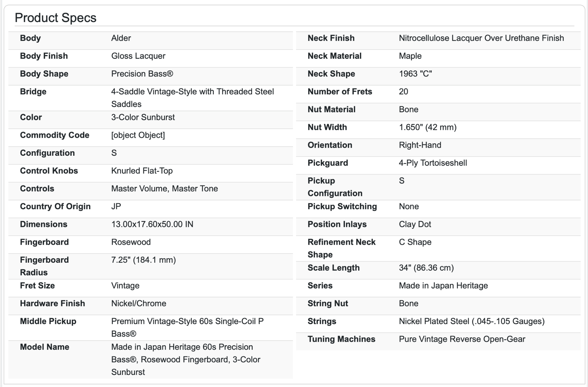Select the 'Nickel Plated Steel (.045-.105 Gauges)' value
Viewport: 588px width, 387px height.
point(472,321)
